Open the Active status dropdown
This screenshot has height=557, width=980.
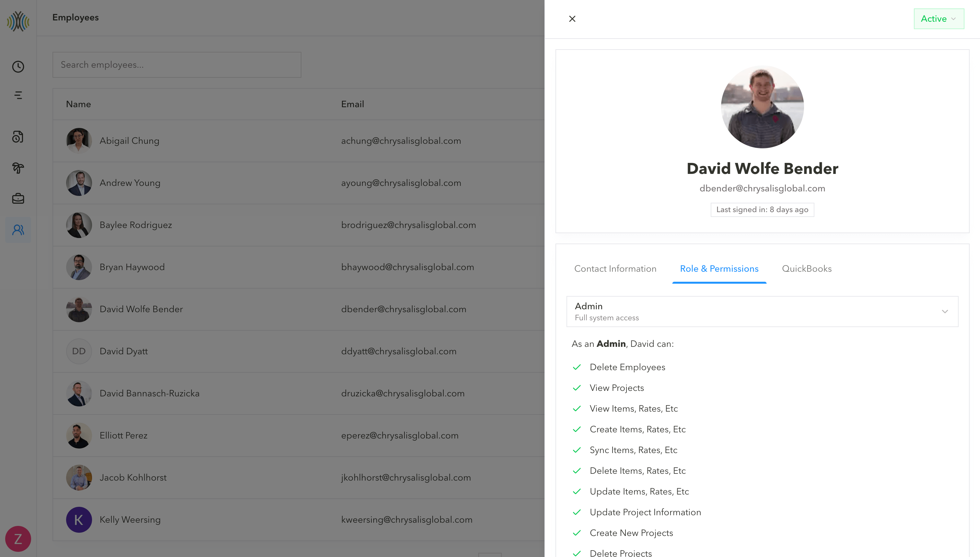(938, 19)
